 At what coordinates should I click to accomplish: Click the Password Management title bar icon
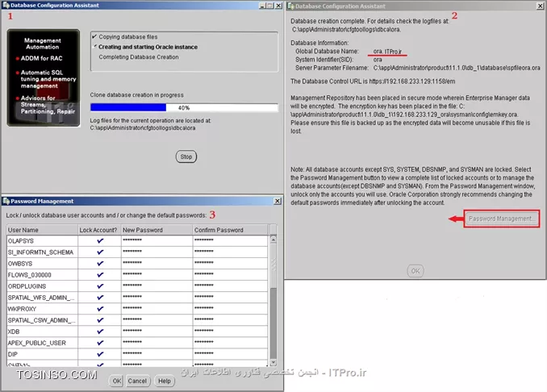pos(6,201)
